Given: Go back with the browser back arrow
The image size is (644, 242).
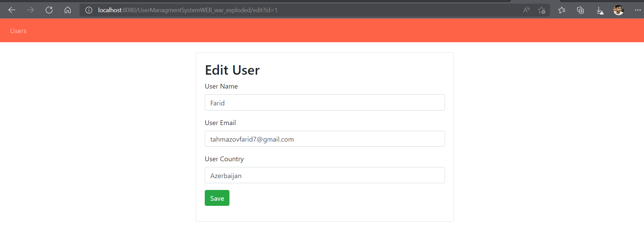Looking at the screenshot, I should (x=12, y=10).
